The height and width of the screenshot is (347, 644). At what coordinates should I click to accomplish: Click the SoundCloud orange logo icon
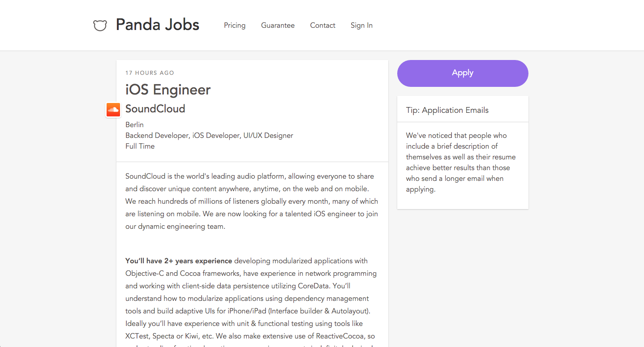(x=113, y=109)
